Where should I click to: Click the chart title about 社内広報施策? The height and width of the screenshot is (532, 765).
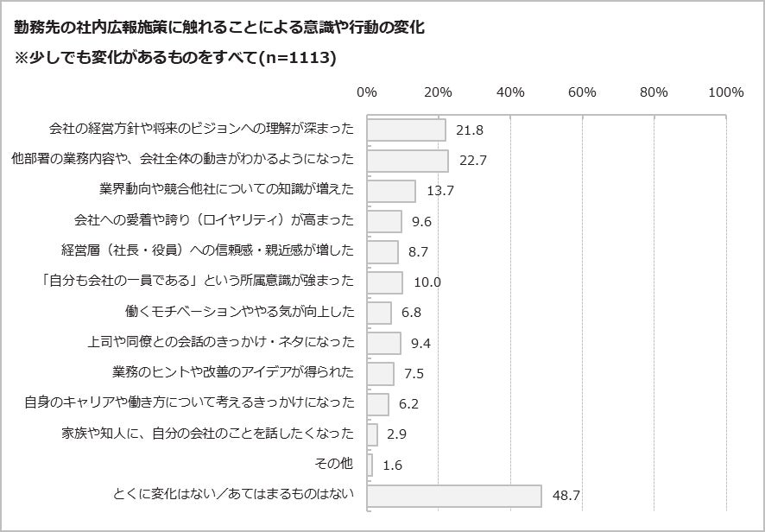click(x=219, y=28)
